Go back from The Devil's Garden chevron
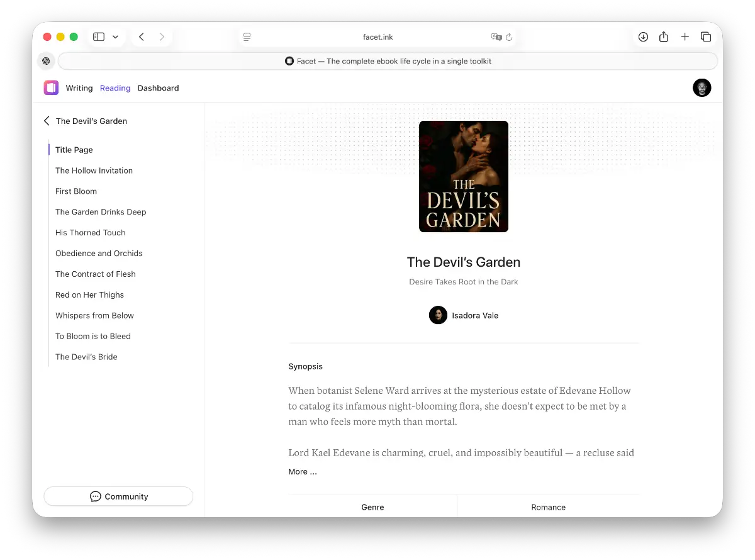The image size is (755, 560). (47, 121)
